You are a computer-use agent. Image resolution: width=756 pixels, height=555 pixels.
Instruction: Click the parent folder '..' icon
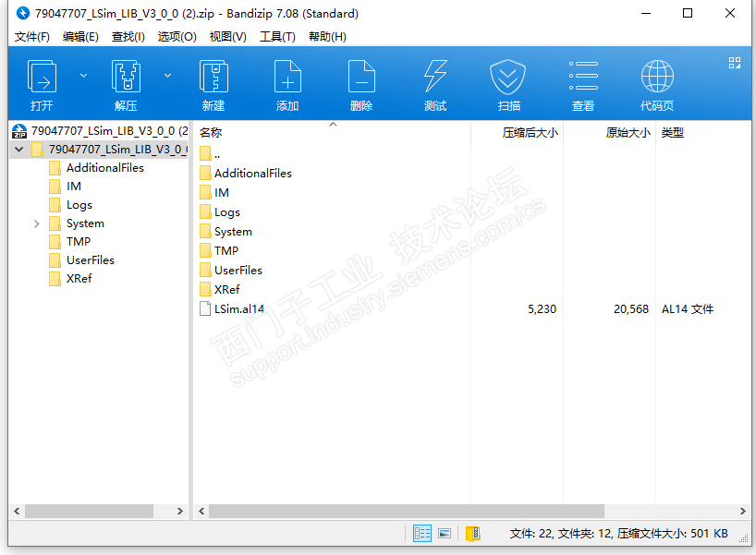(205, 153)
